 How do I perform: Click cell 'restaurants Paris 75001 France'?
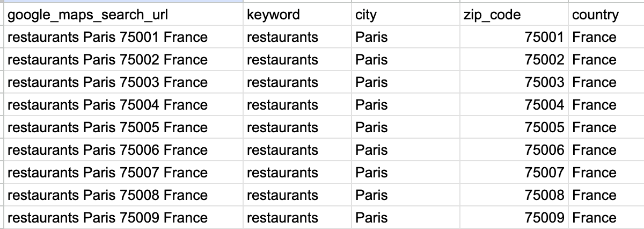pyautogui.click(x=124, y=37)
